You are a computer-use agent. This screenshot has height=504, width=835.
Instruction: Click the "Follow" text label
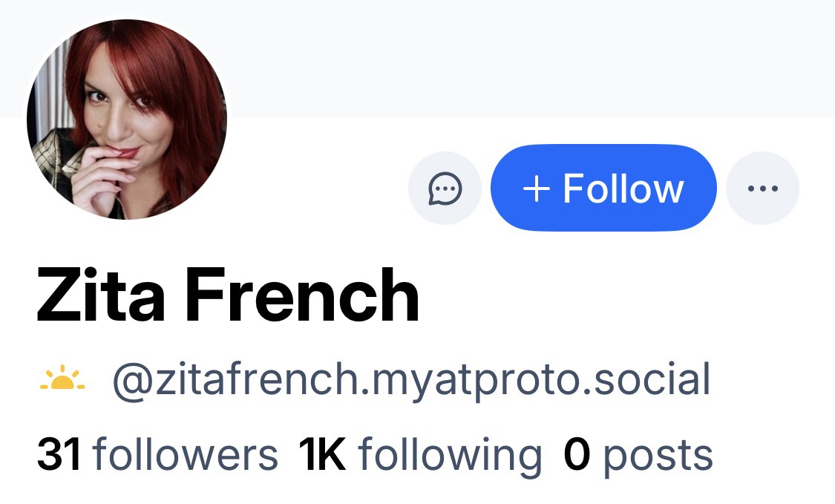point(623,189)
